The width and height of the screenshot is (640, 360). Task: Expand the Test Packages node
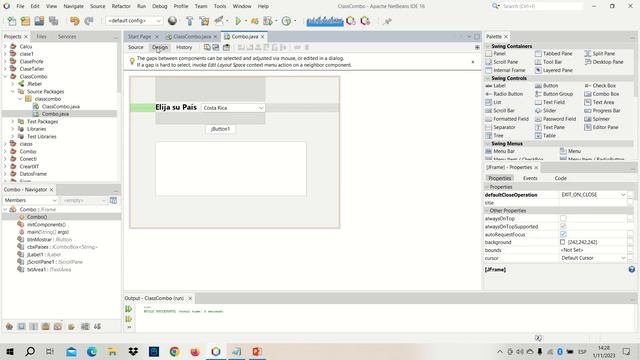pyautogui.click(x=13, y=122)
